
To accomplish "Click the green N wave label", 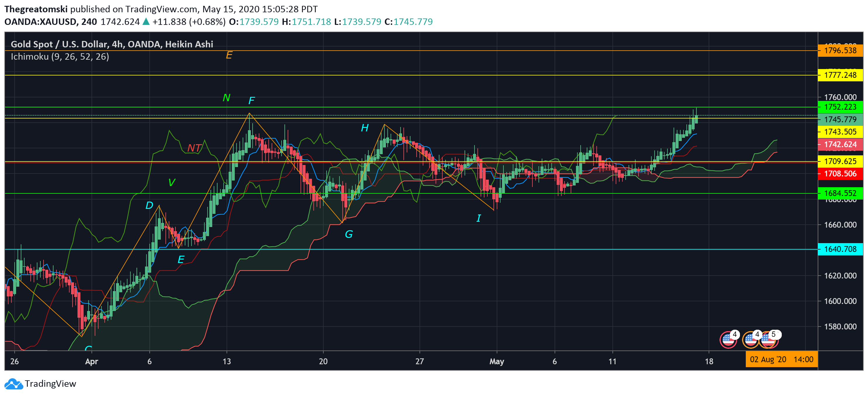I will tap(227, 98).
